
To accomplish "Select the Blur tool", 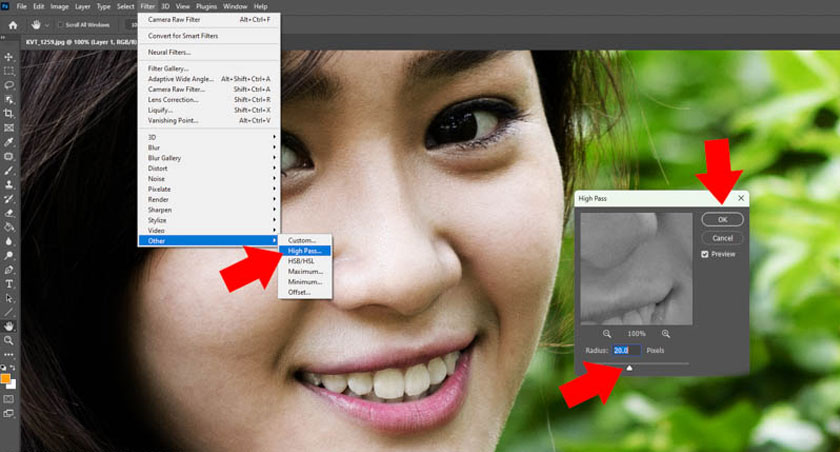I will 9,242.
